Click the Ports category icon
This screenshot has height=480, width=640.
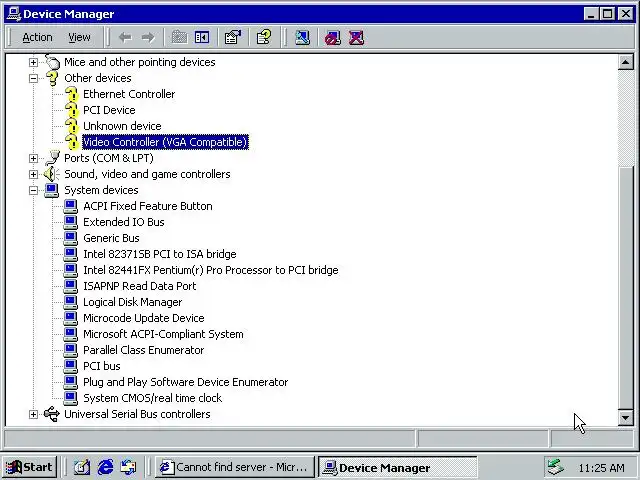52,158
